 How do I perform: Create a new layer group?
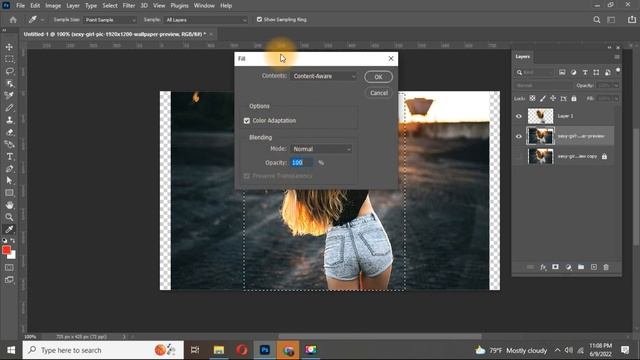(581, 267)
